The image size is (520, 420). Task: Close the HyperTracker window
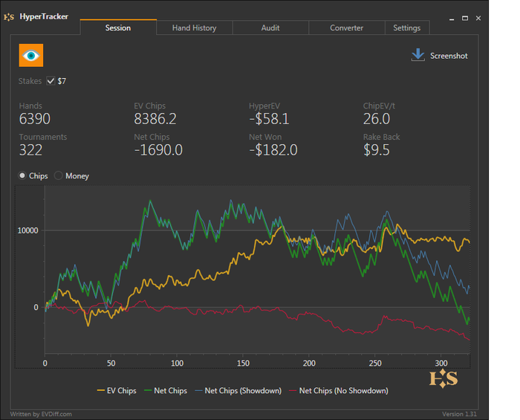click(477, 17)
